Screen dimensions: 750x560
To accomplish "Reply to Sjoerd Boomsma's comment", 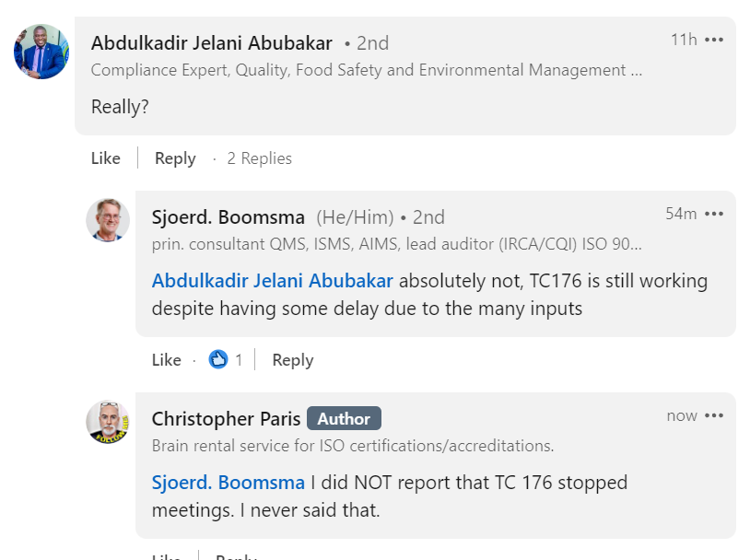I will tap(293, 360).
